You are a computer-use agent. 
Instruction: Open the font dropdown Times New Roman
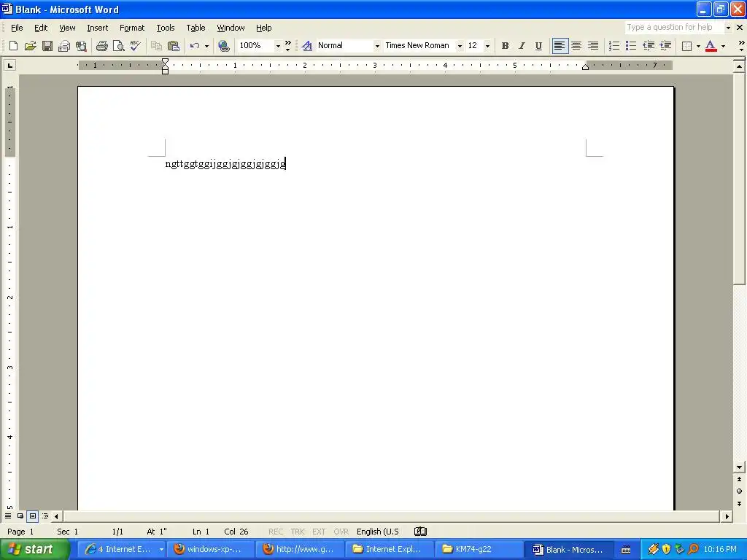(460, 46)
